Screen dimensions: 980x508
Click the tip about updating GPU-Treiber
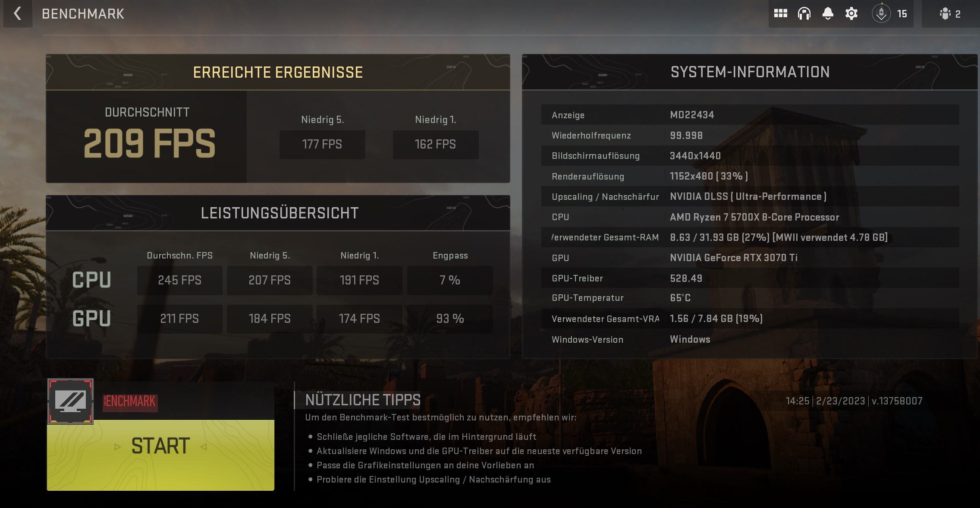479,451
